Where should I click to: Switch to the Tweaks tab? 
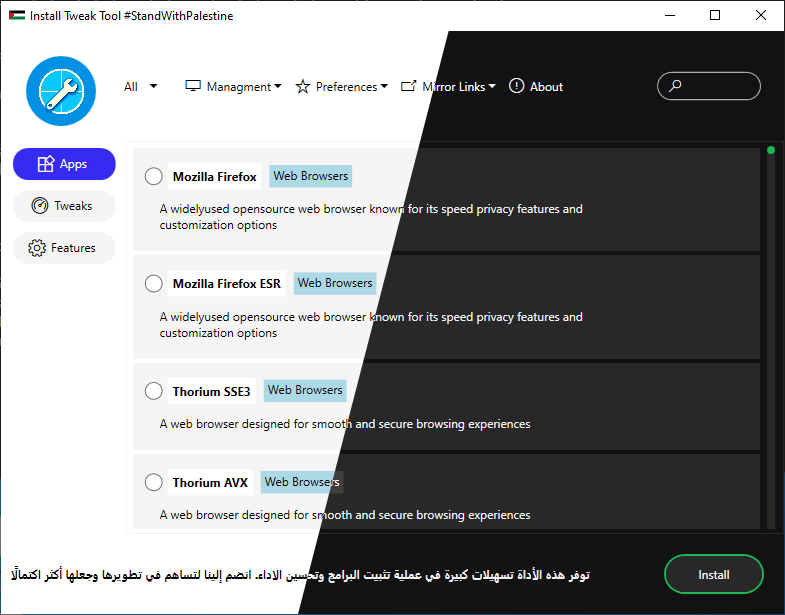tap(64, 206)
